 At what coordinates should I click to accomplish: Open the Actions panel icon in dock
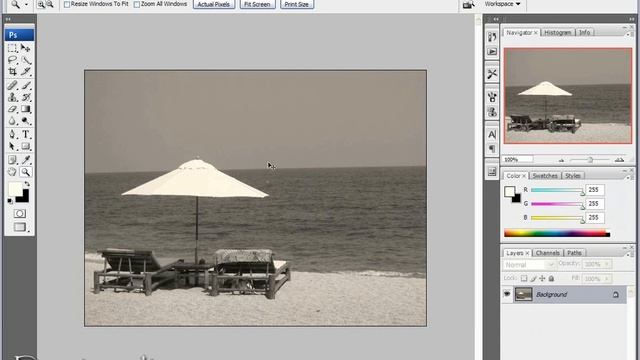(492, 52)
